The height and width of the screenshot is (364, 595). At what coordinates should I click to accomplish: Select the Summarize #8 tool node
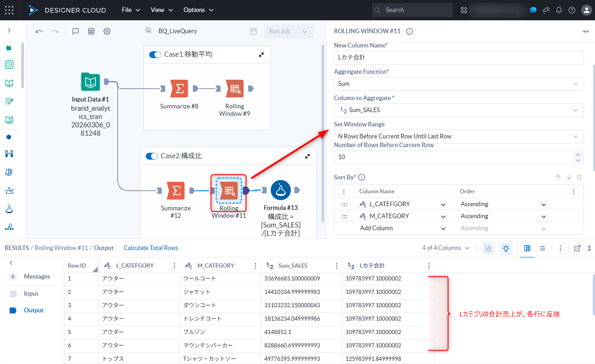(x=179, y=89)
